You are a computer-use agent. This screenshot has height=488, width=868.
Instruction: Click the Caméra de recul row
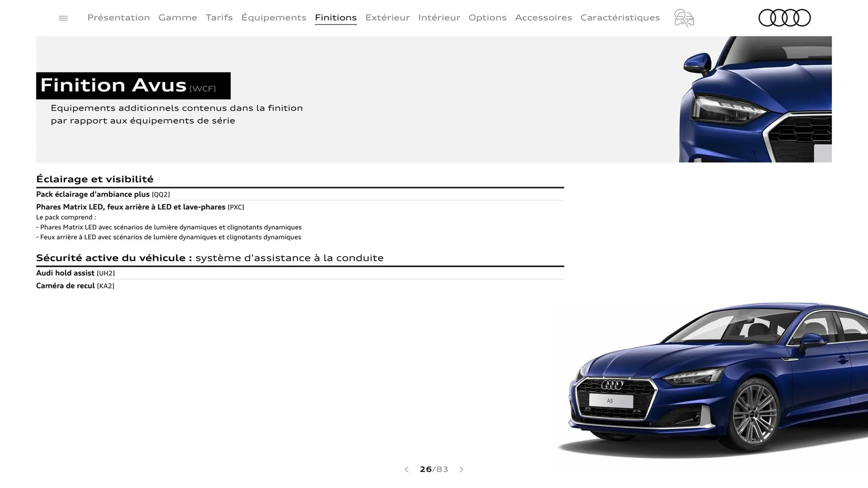pyautogui.click(x=300, y=286)
